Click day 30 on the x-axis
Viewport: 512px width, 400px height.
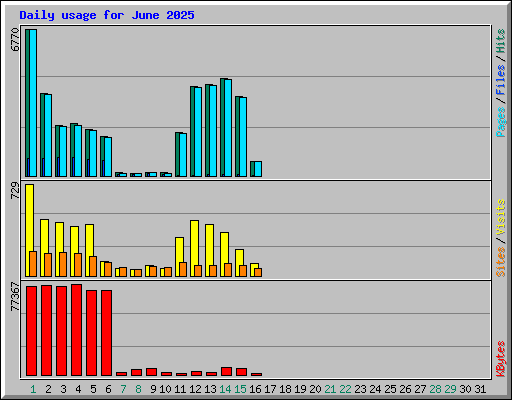click(x=465, y=389)
